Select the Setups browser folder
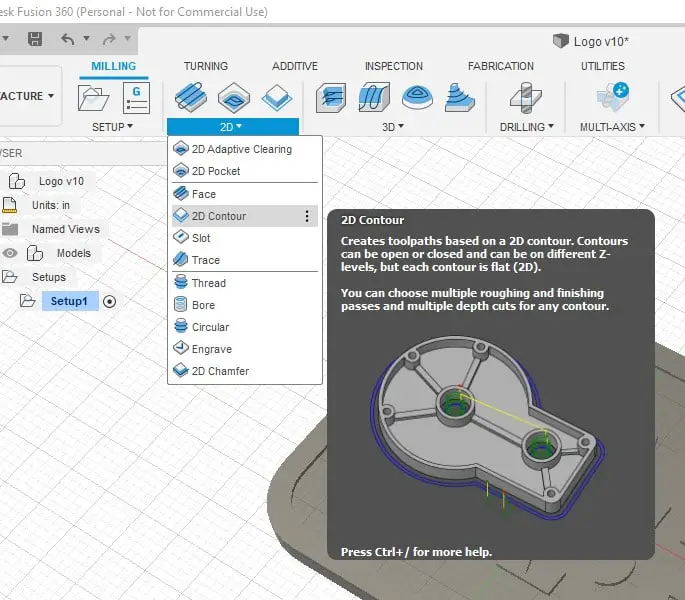The image size is (685, 600). tap(48, 277)
